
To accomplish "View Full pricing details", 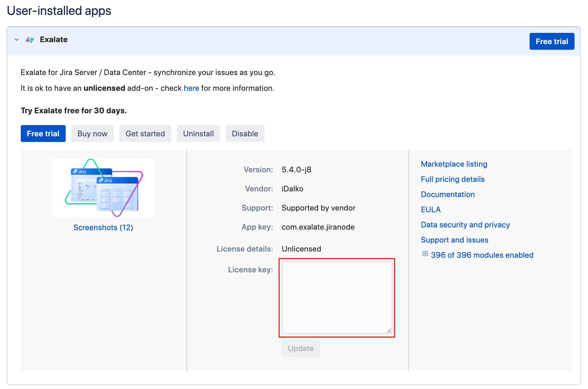I will 452,179.
